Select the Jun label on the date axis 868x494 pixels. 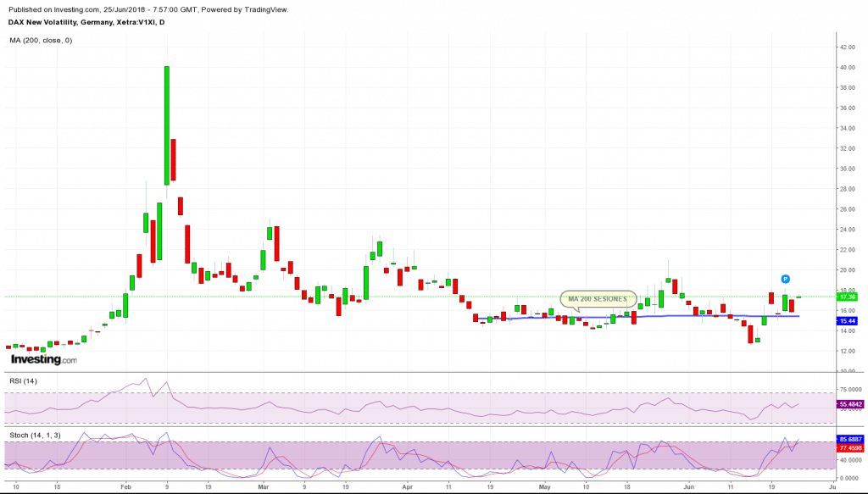click(688, 488)
